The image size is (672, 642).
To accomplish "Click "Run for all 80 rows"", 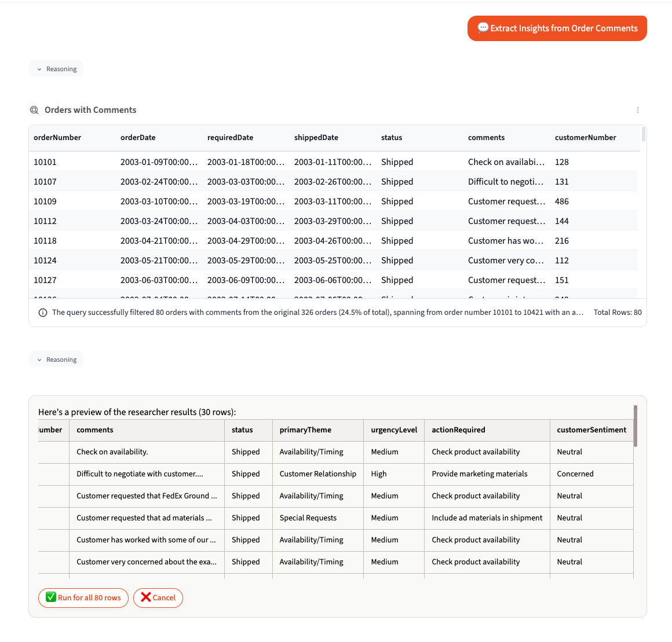I will pos(83,597).
